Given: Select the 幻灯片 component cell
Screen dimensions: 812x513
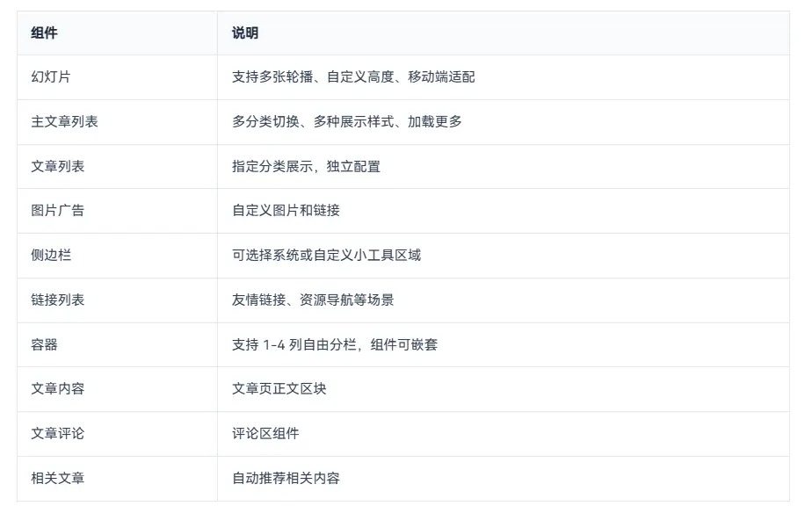Looking at the screenshot, I should (x=51, y=77).
